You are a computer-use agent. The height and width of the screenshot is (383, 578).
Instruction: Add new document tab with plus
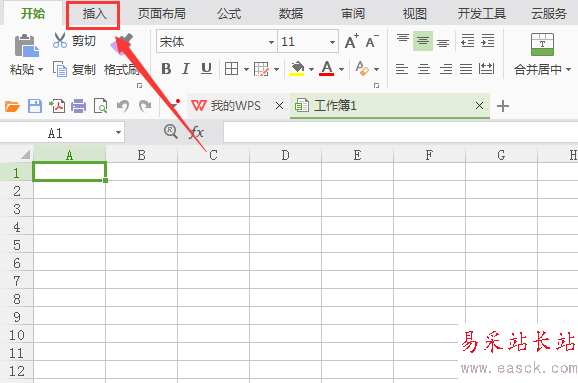[x=503, y=106]
